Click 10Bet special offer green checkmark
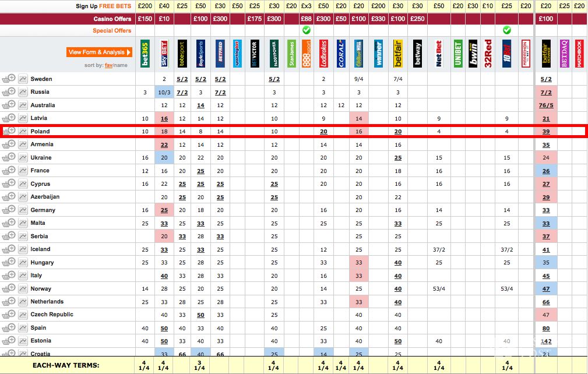Viewport: 588px width, 374px height. 506,30
